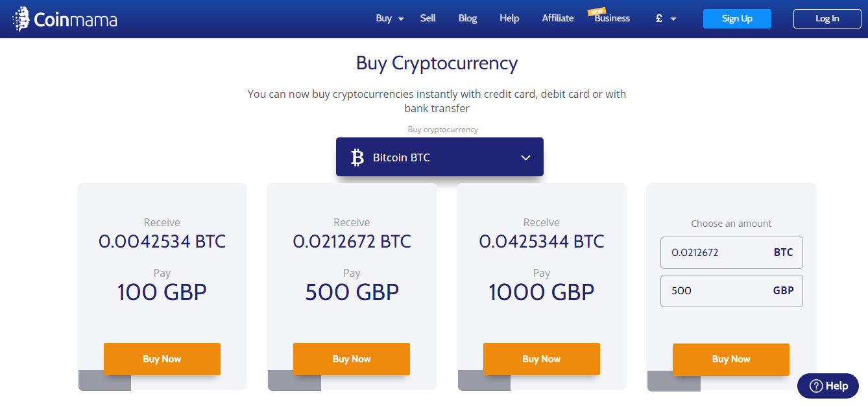The width and height of the screenshot is (868, 407).
Task: Click the Log In button
Action: point(827,19)
